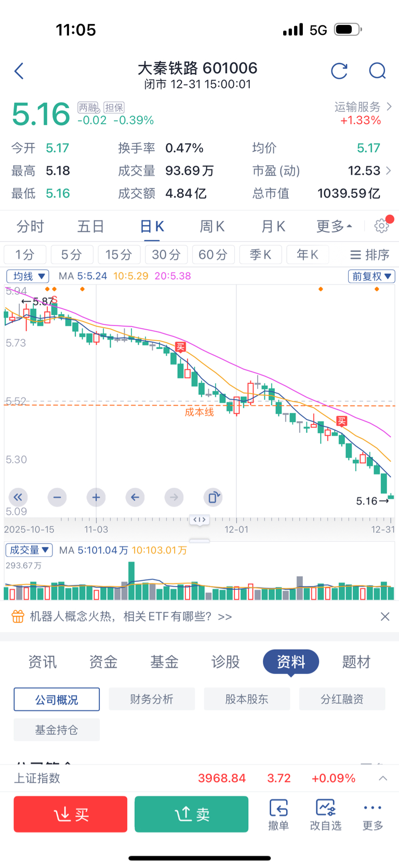Dismiss the 机器人概念 ETF banner
Screen dimensions: 399x868
(385, 616)
